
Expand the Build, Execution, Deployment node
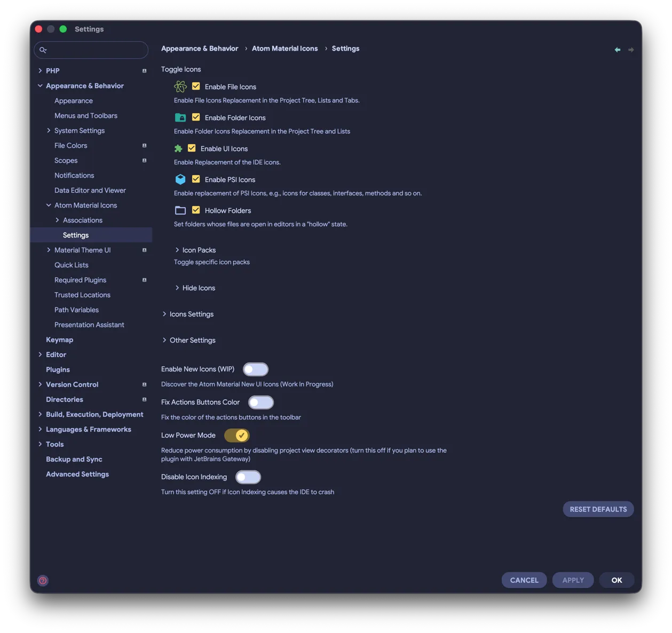point(40,414)
